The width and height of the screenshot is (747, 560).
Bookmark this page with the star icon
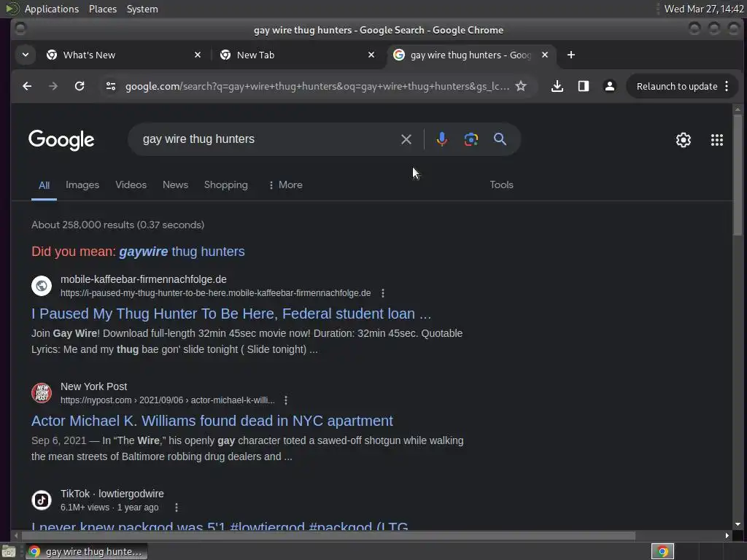pyautogui.click(x=521, y=86)
